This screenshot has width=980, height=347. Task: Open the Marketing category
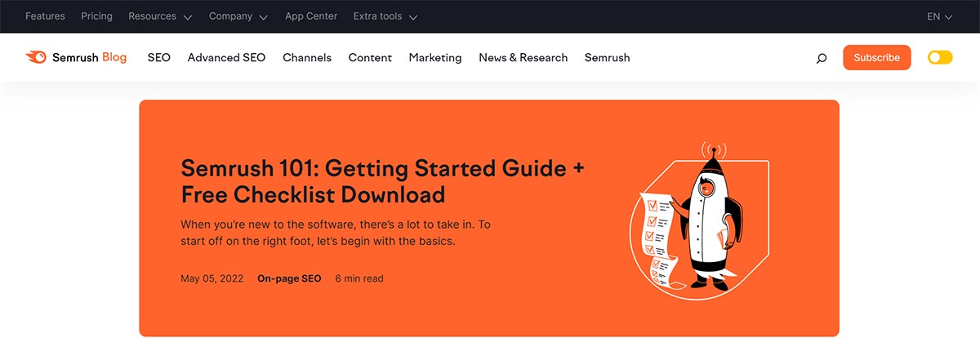pyautogui.click(x=435, y=58)
